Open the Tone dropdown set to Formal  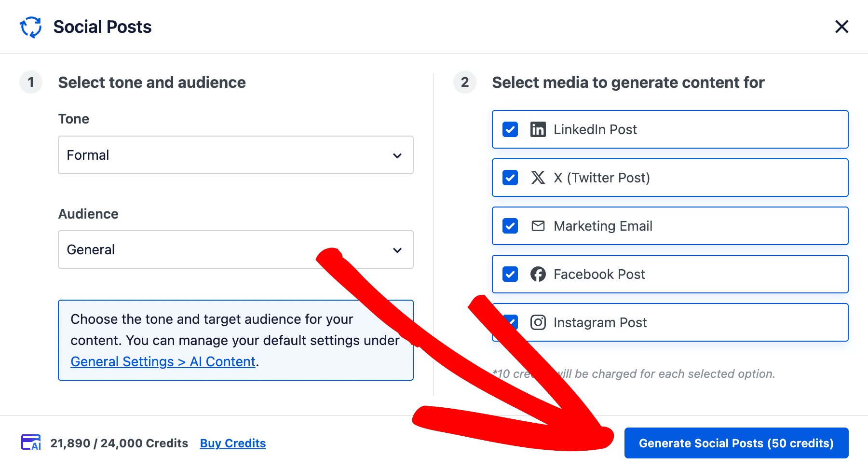pyautogui.click(x=236, y=155)
